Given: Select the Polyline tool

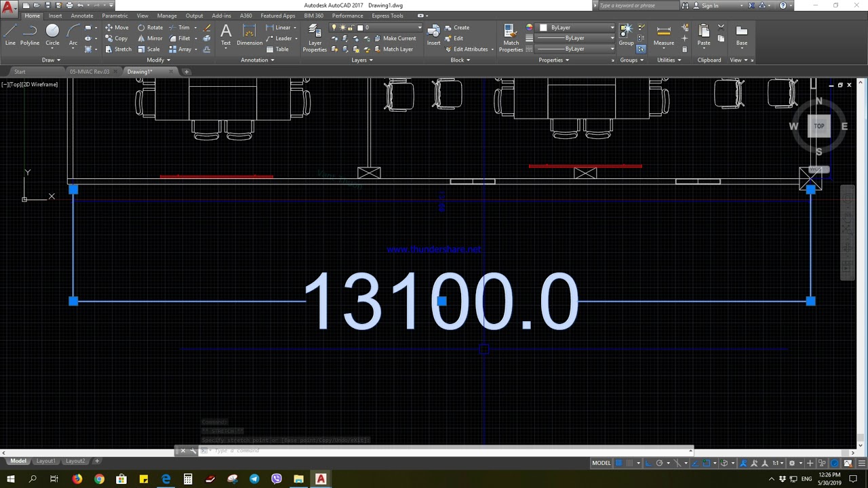Looking at the screenshot, I should pos(30,35).
